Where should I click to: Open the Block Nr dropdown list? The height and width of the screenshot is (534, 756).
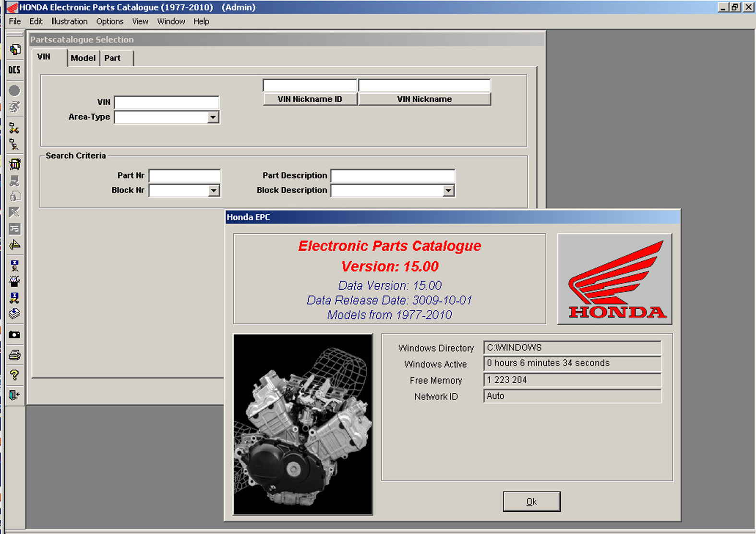[x=214, y=191]
